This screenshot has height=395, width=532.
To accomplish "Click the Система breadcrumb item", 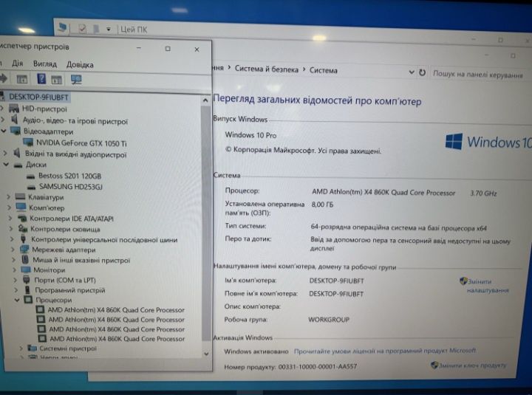I will [x=324, y=71].
